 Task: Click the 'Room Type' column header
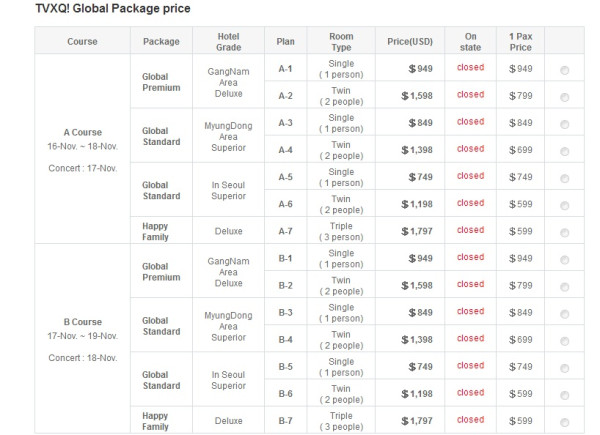click(341, 42)
